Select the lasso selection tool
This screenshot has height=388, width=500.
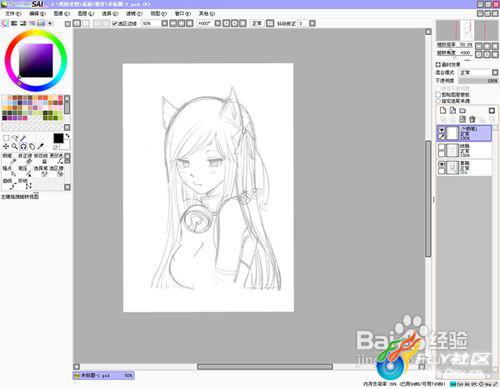[x=15, y=138]
